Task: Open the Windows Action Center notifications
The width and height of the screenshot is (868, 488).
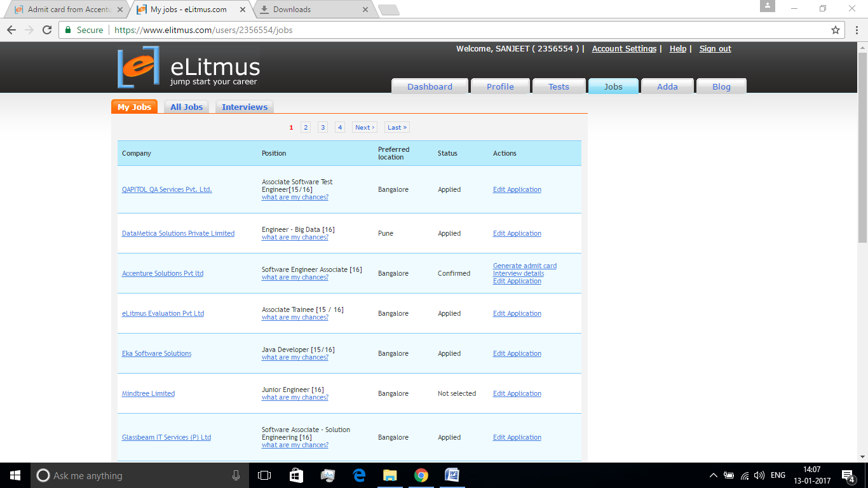Action: 848,475
